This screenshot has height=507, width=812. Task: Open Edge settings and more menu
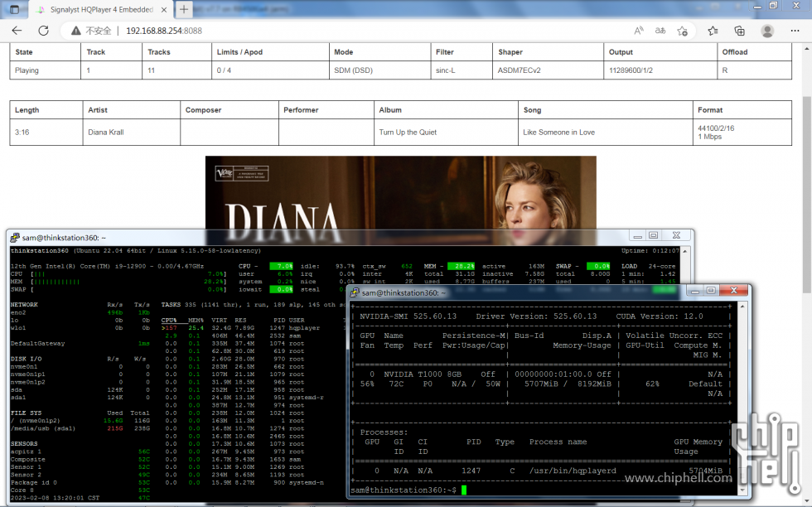point(795,31)
